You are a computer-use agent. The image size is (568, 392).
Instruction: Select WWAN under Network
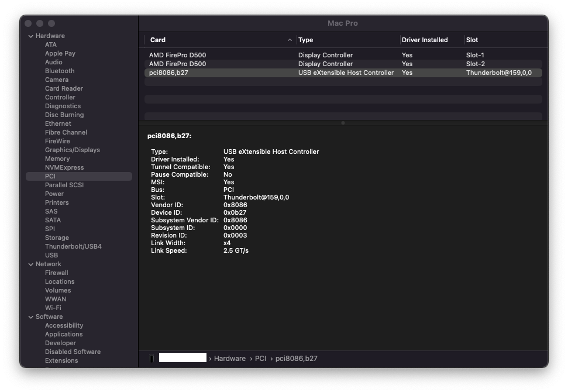point(56,299)
